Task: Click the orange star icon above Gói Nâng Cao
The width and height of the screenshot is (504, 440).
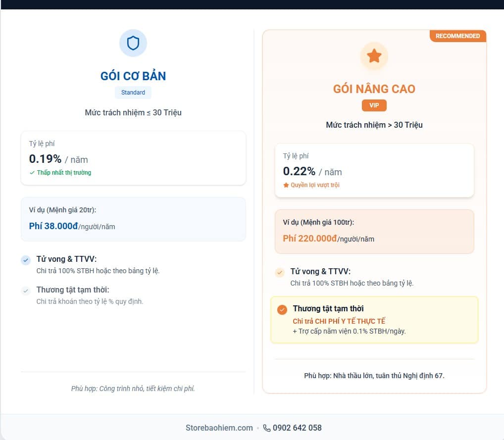Action: coord(374,56)
